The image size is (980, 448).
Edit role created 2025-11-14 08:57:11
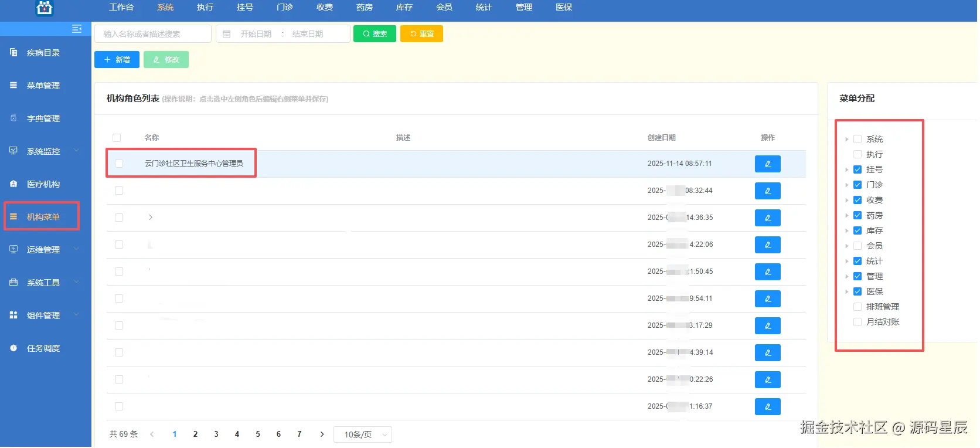click(x=768, y=164)
